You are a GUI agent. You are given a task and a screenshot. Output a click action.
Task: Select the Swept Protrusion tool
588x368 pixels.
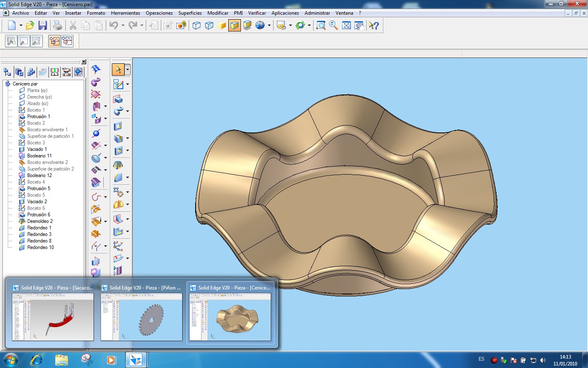tap(118, 111)
